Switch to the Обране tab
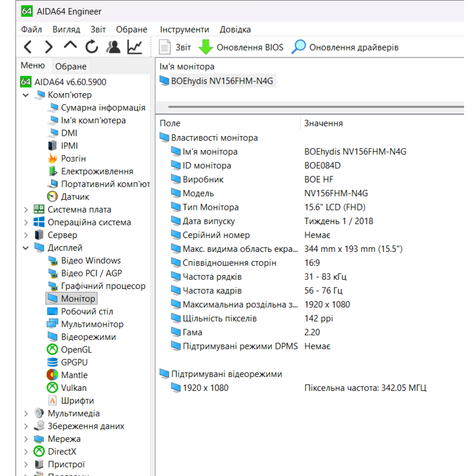This screenshot has height=476, width=476. pyautogui.click(x=70, y=66)
